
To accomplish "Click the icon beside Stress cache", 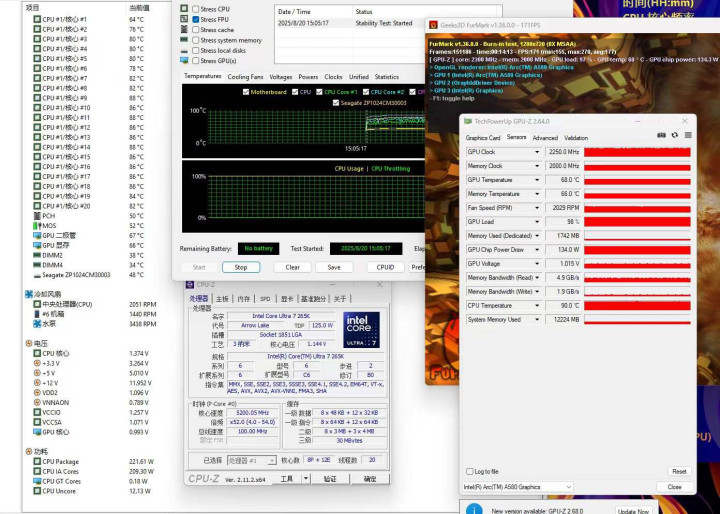I will click(x=184, y=29).
